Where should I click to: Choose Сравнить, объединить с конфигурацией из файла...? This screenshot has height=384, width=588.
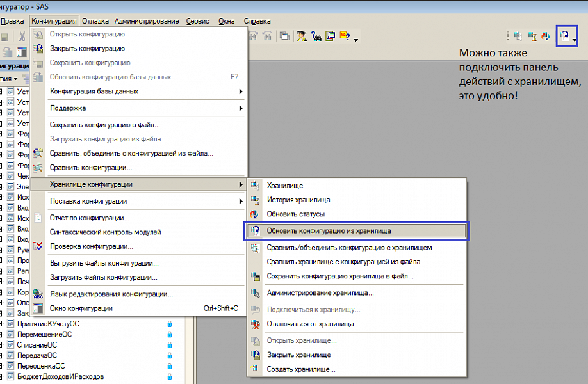coord(138,154)
